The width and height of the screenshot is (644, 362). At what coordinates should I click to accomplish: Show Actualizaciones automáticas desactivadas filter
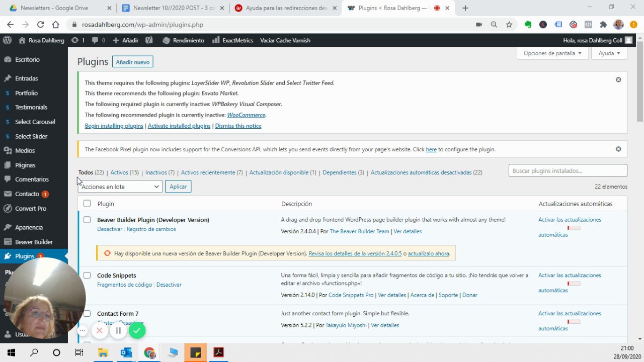[426, 172]
